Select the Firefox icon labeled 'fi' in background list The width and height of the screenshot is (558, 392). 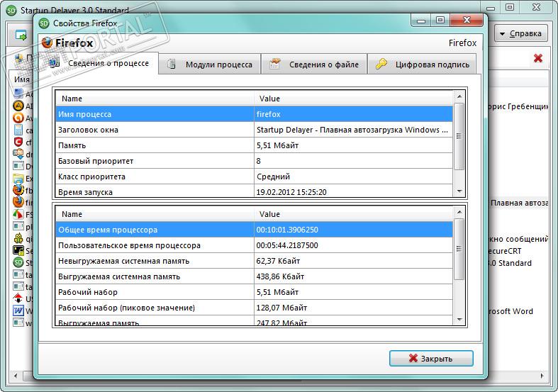coord(18,202)
